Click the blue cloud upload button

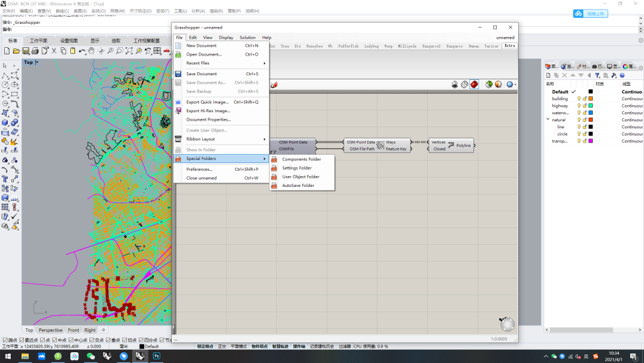pos(590,14)
